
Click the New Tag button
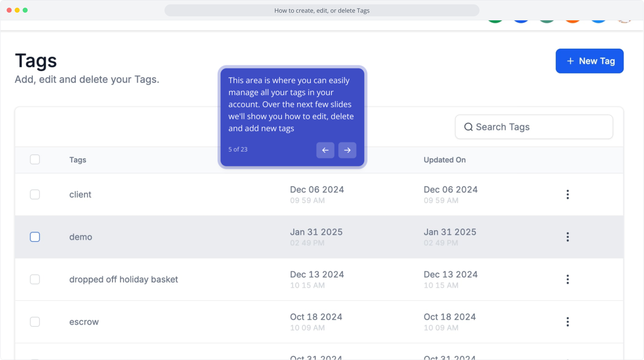(589, 61)
